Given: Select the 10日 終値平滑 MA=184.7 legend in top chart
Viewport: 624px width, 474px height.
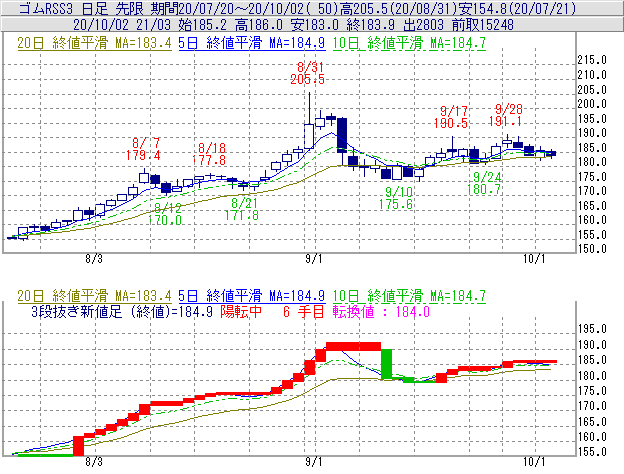Looking at the screenshot, I should click(x=409, y=43).
